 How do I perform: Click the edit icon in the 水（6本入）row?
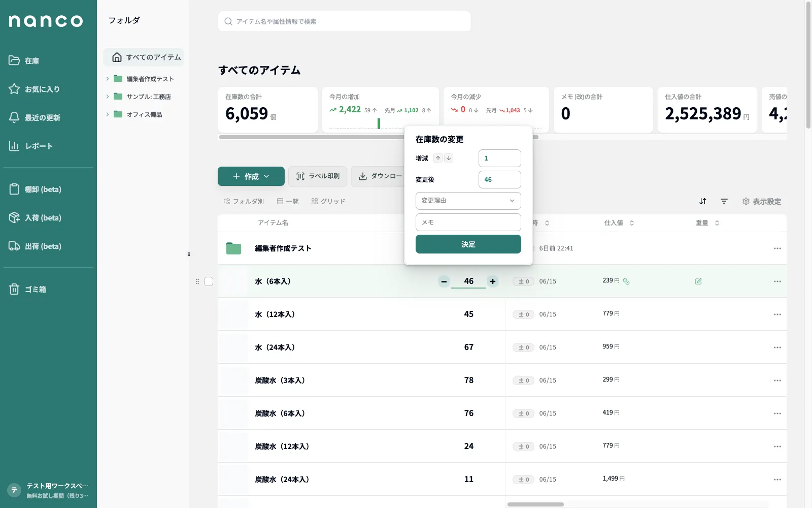pos(698,281)
